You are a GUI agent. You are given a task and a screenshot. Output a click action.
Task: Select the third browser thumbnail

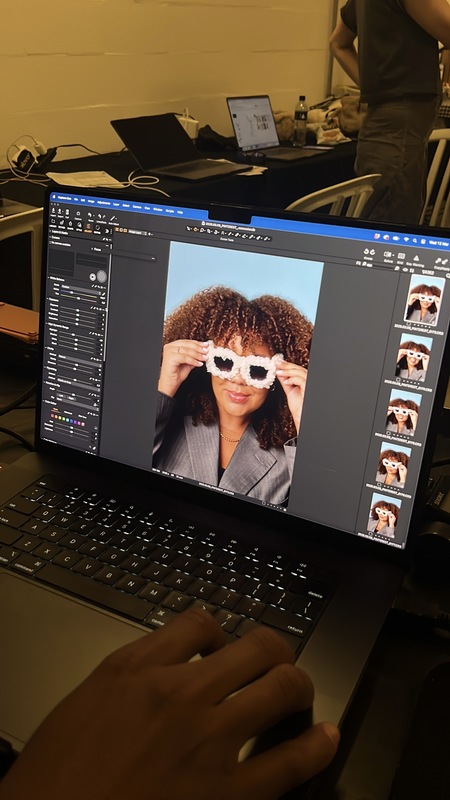tap(403, 412)
